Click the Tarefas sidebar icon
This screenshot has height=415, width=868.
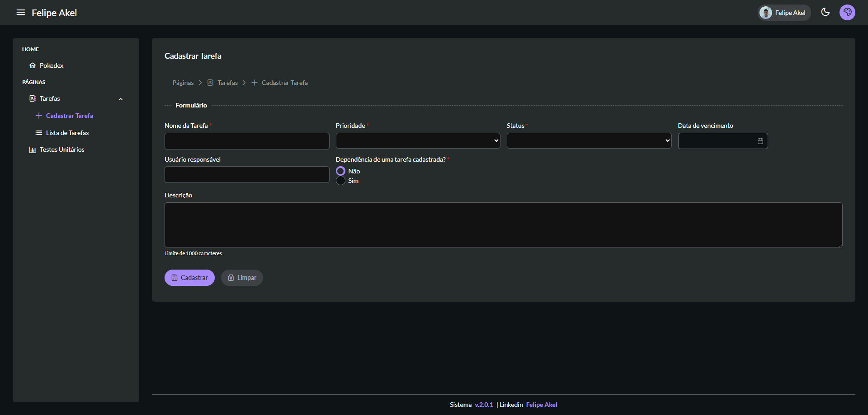(33, 98)
